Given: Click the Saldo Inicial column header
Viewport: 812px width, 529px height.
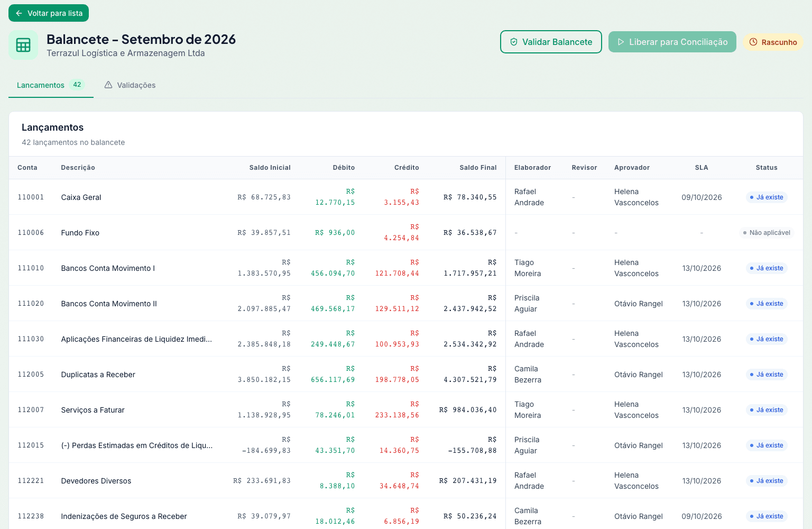Looking at the screenshot, I should pos(270,168).
